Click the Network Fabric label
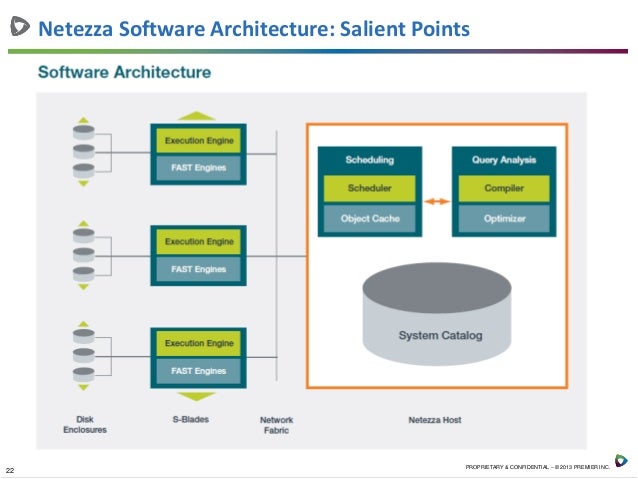This screenshot has height=479, width=638. click(x=276, y=425)
